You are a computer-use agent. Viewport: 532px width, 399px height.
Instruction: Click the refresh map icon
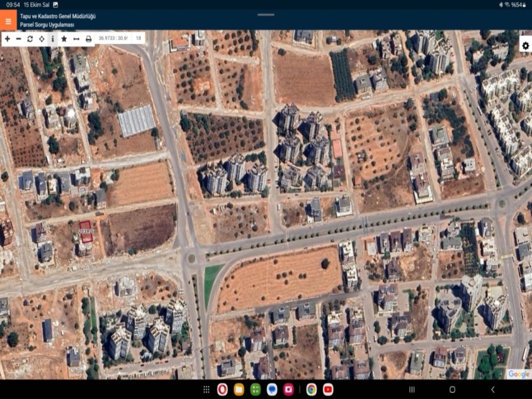pyautogui.click(x=30, y=39)
